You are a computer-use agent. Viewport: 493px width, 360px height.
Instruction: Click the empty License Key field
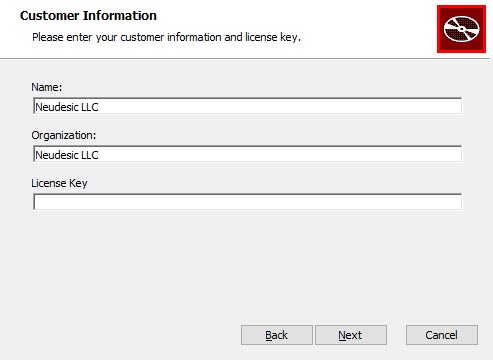point(248,202)
